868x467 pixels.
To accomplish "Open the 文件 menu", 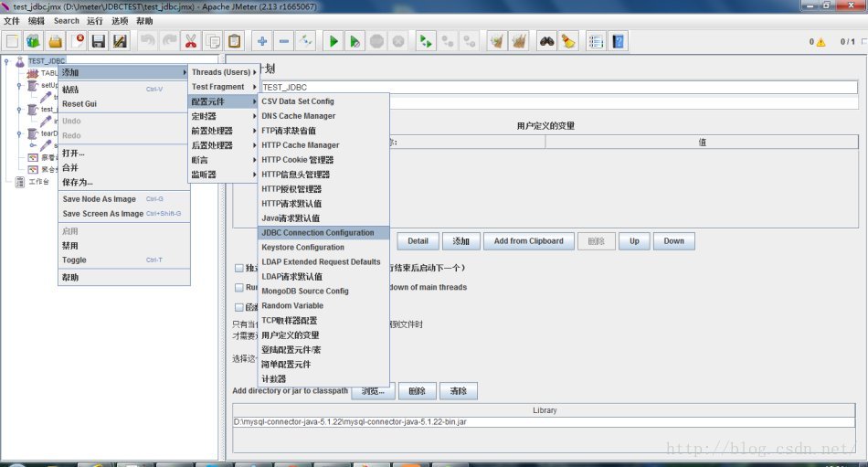I will coord(12,21).
